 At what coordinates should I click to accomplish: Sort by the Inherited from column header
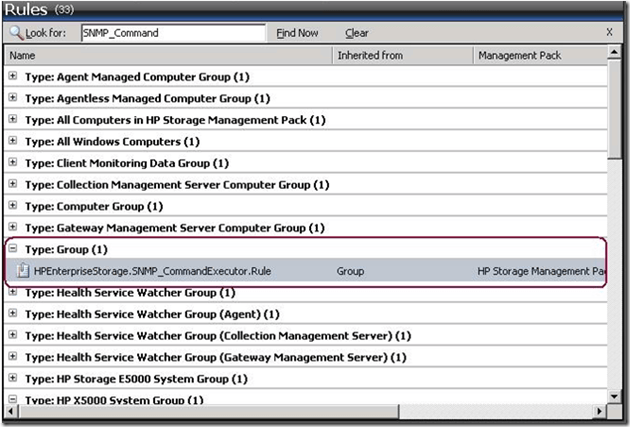click(x=370, y=55)
